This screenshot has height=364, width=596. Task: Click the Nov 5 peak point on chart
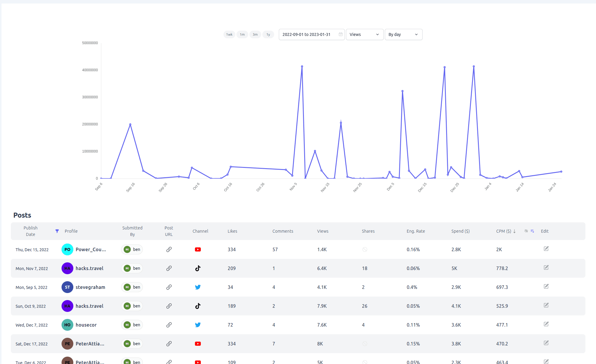point(302,67)
